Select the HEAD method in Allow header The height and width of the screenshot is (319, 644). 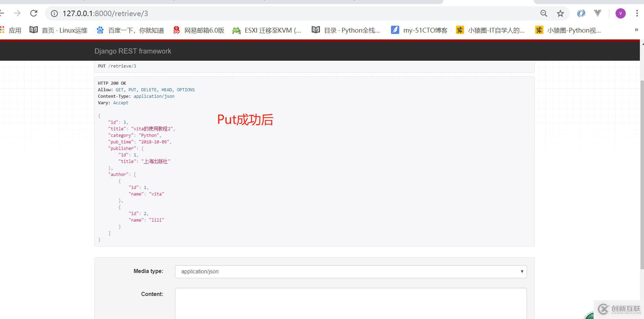167,90
